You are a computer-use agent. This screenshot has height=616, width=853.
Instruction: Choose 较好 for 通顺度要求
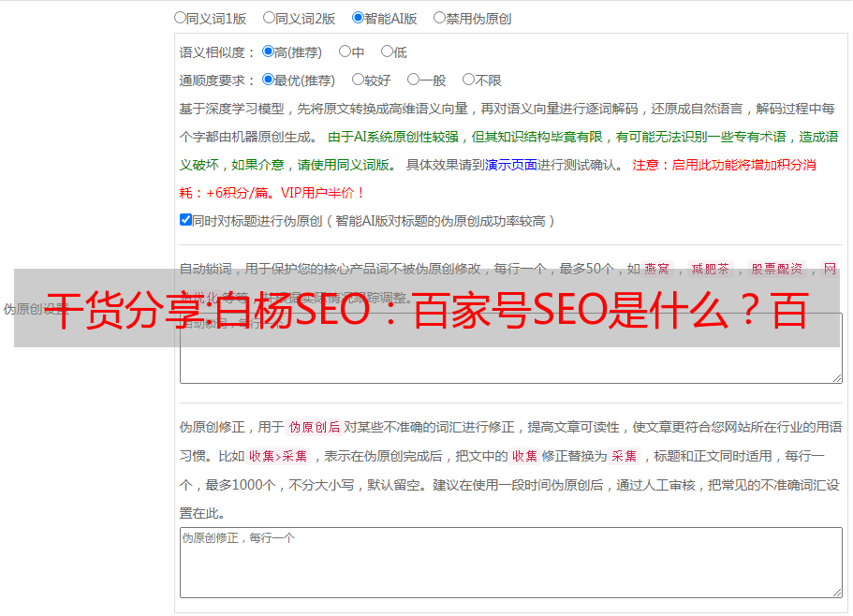click(x=359, y=80)
